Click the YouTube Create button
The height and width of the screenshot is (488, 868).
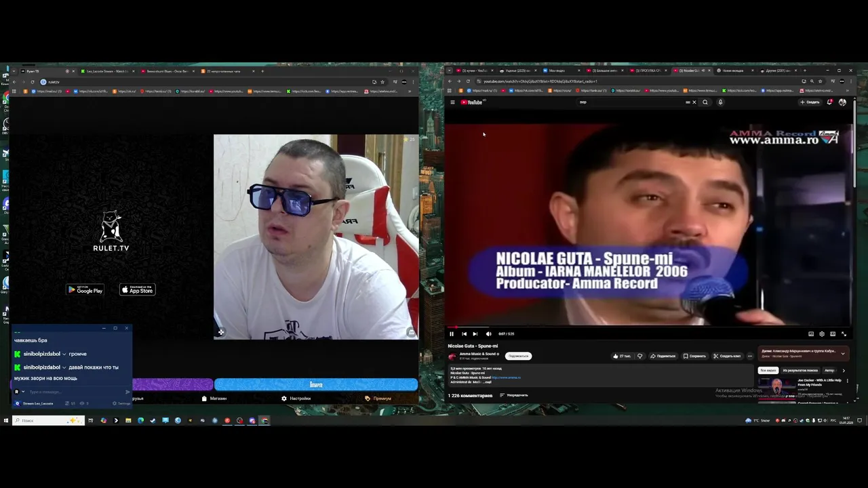810,102
